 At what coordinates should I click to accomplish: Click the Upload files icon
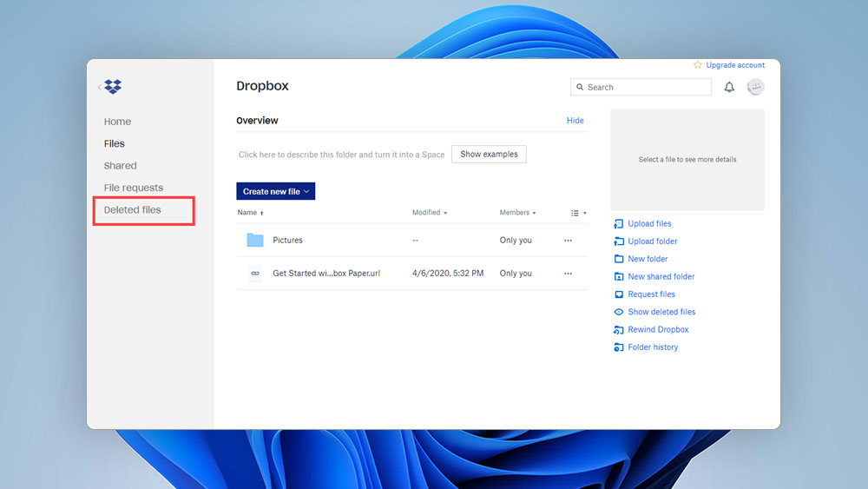(618, 224)
